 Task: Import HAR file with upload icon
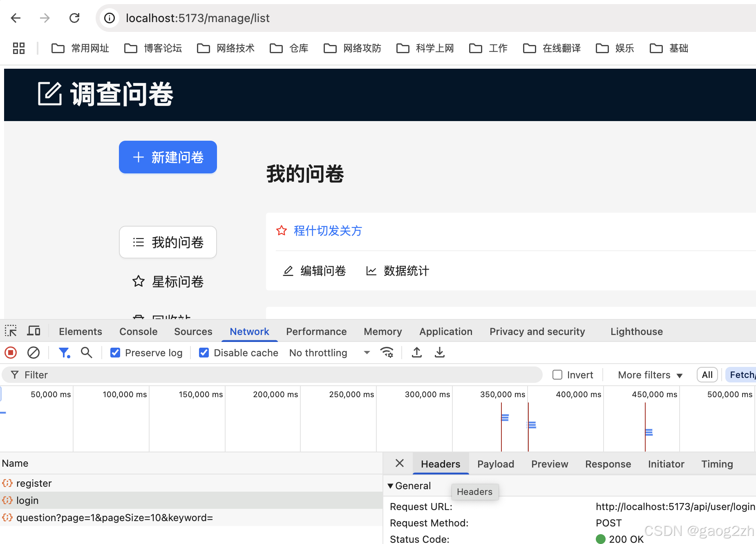point(417,352)
